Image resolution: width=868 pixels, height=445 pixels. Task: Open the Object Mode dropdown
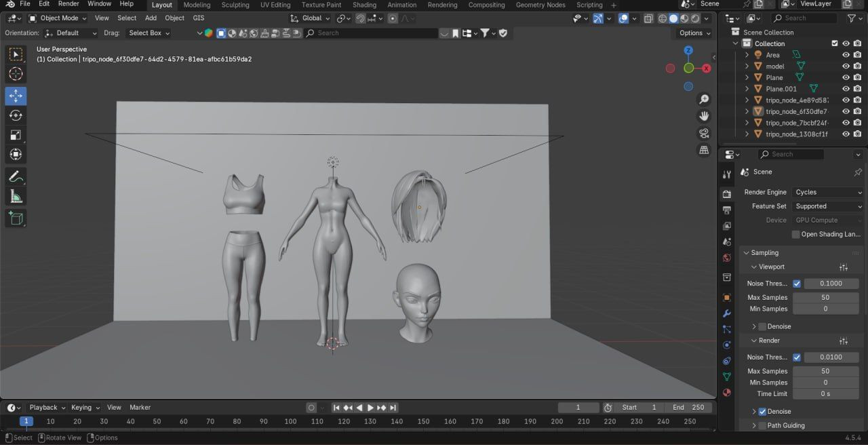(60, 18)
